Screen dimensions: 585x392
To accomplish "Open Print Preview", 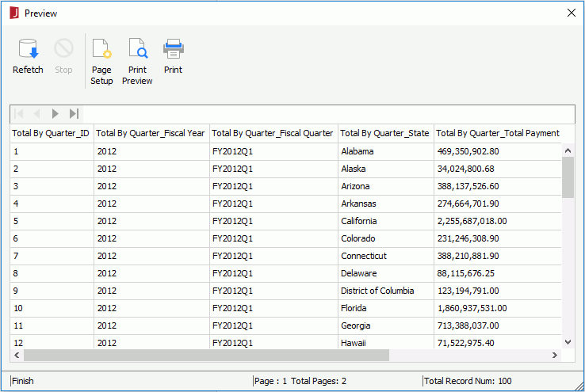I will (x=137, y=62).
